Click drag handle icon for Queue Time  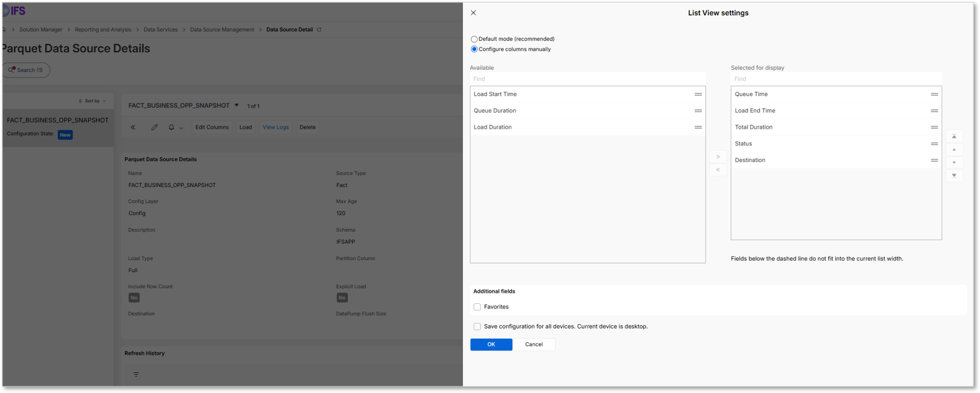[934, 94]
